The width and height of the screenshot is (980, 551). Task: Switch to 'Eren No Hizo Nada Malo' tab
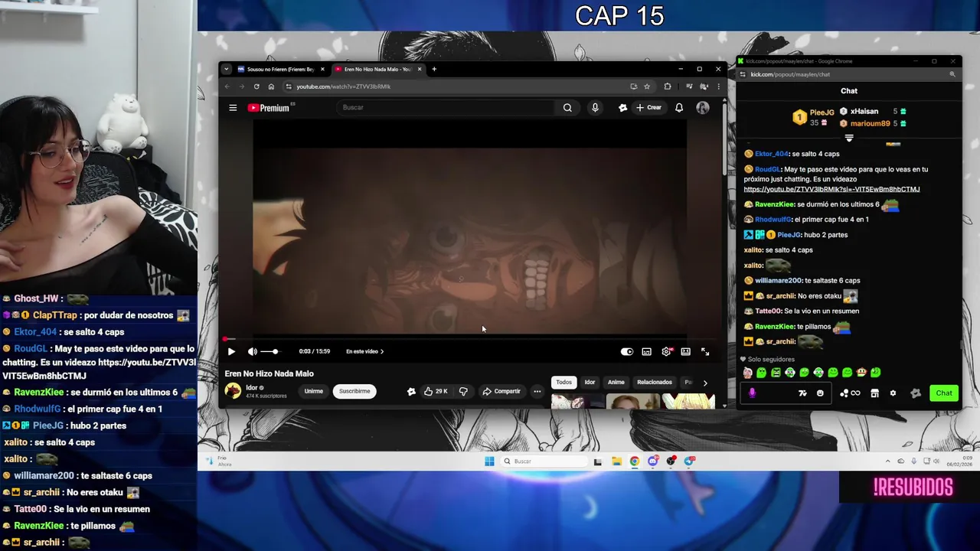tap(378, 69)
